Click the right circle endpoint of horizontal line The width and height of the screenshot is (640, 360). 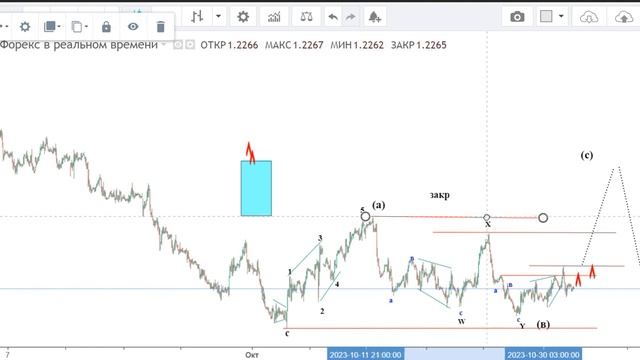click(543, 218)
